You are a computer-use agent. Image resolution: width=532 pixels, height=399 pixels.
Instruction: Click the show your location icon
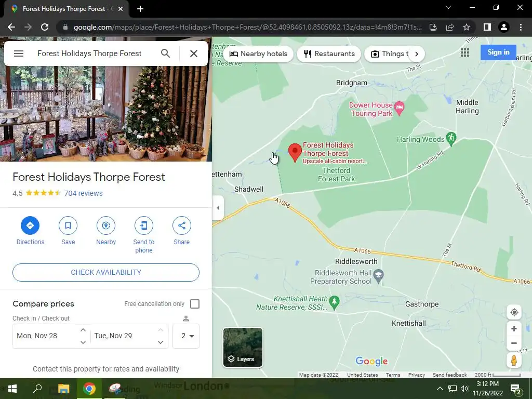tap(514, 312)
